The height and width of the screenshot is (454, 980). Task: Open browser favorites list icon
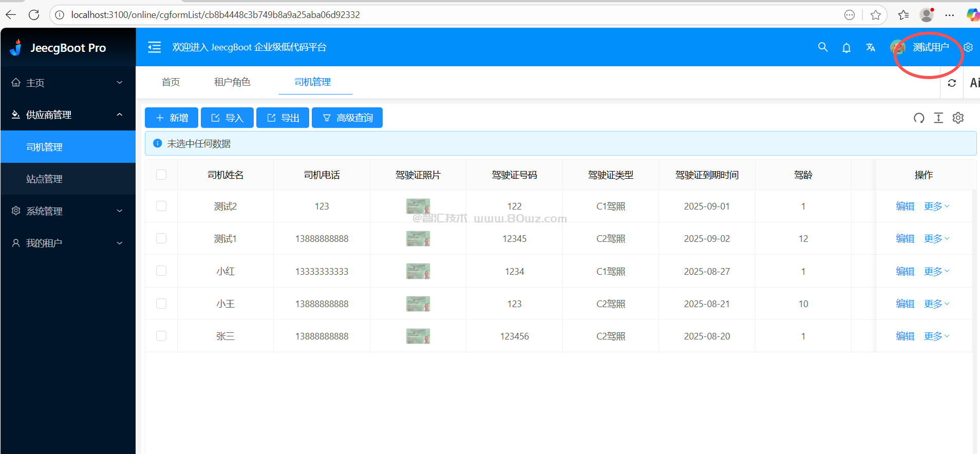903,15
